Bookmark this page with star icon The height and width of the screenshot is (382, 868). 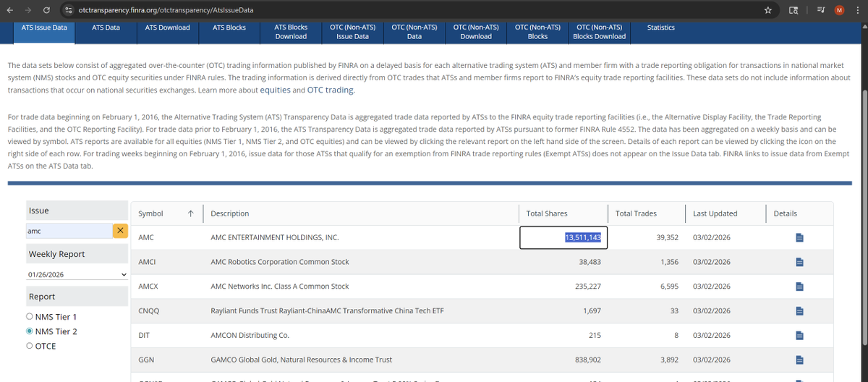pos(768,10)
